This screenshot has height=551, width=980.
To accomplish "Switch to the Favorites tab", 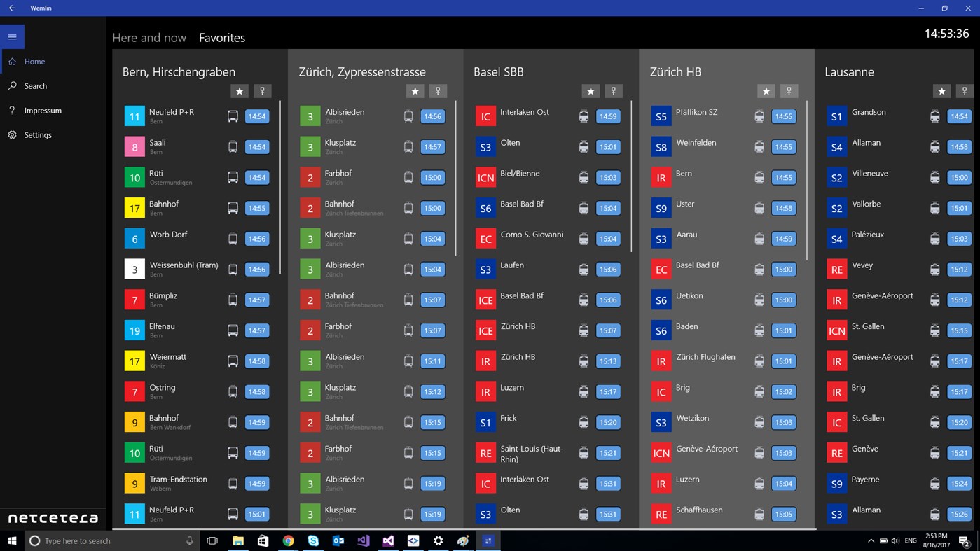I will click(x=221, y=38).
